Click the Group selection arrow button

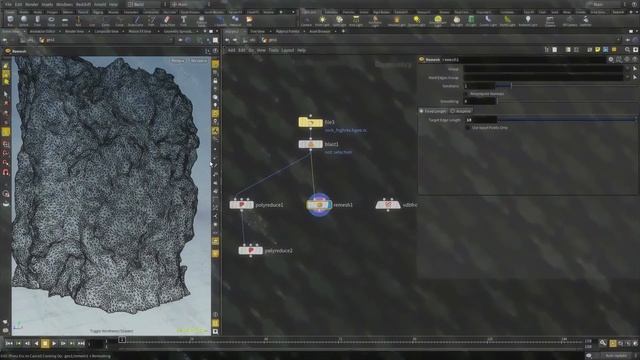point(635,69)
